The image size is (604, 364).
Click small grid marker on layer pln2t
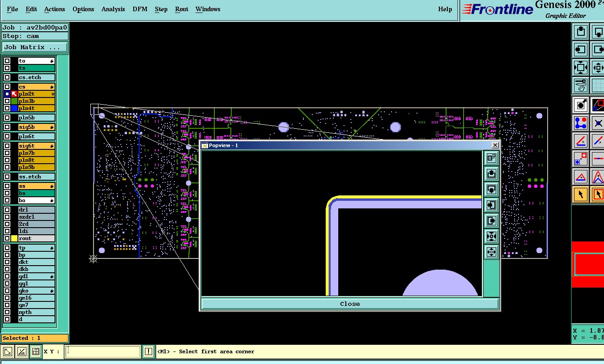point(53,94)
